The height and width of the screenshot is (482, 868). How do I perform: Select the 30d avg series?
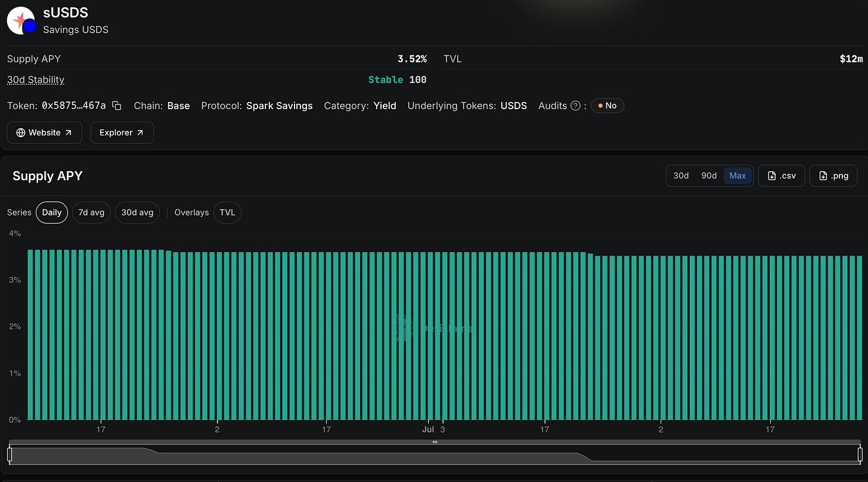click(x=137, y=212)
